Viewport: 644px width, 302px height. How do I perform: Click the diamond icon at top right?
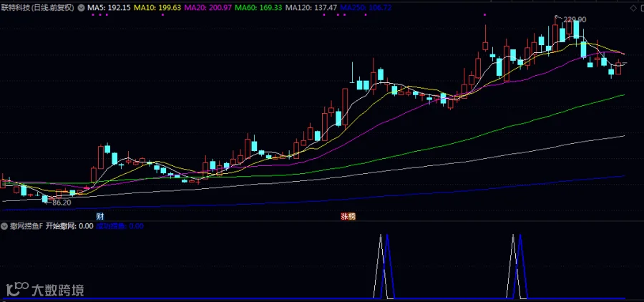633,8
